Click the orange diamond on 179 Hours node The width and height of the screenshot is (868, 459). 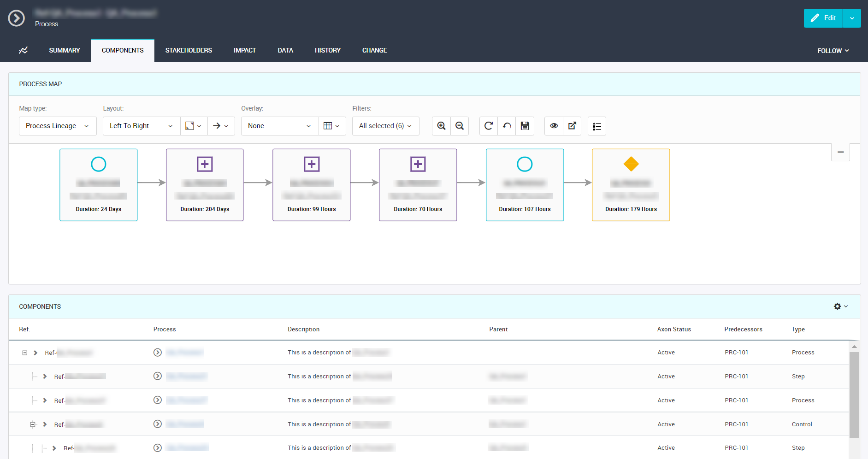(x=631, y=164)
